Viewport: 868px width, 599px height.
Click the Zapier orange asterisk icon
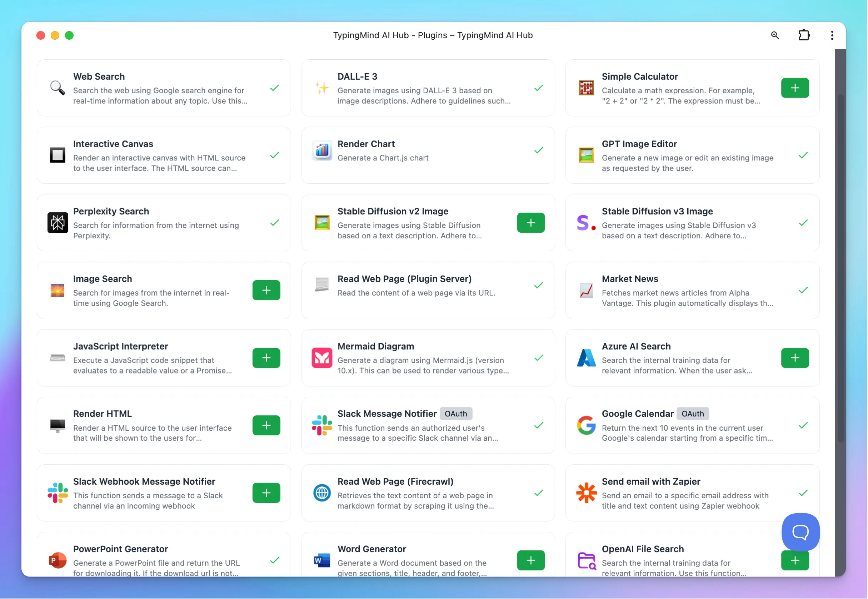tap(586, 493)
